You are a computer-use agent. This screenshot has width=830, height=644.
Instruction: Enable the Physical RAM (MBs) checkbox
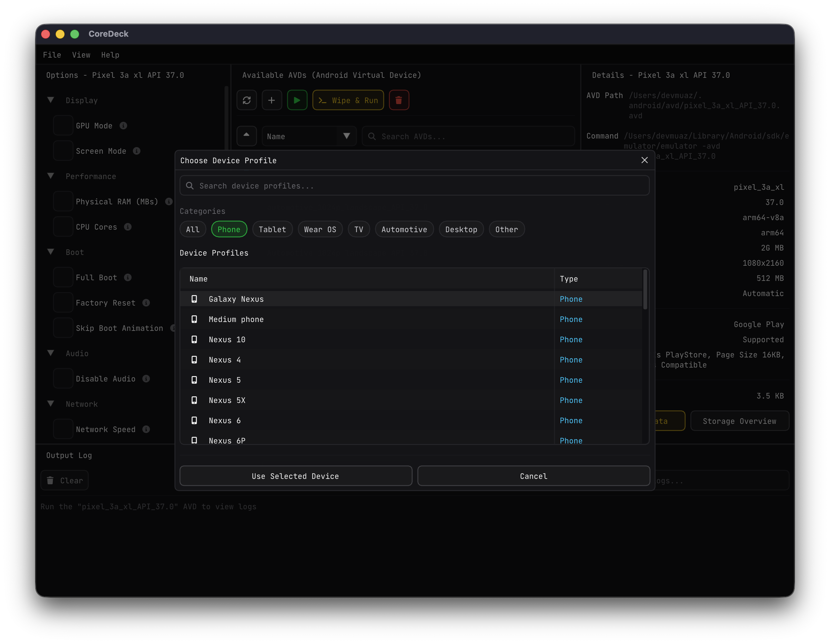click(63, 201)
